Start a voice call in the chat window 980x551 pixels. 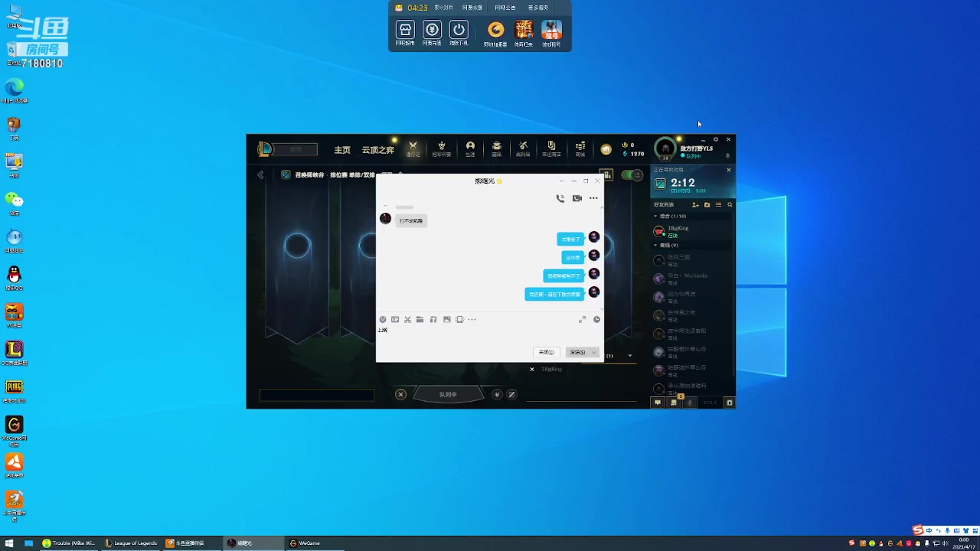coord(560,198)
